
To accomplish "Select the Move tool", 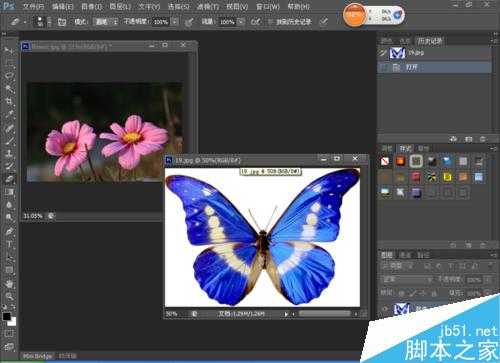I will pyautogui.click(x=9, y=51).
